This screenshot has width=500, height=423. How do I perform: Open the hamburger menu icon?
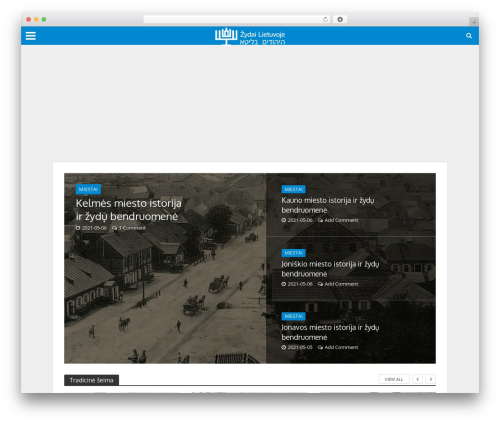pyautogui.click(x=31, y=36)
